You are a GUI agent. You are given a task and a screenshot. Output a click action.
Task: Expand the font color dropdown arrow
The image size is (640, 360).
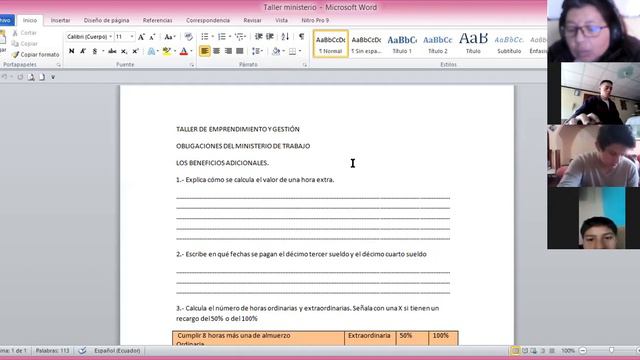(x=191, y=51)
